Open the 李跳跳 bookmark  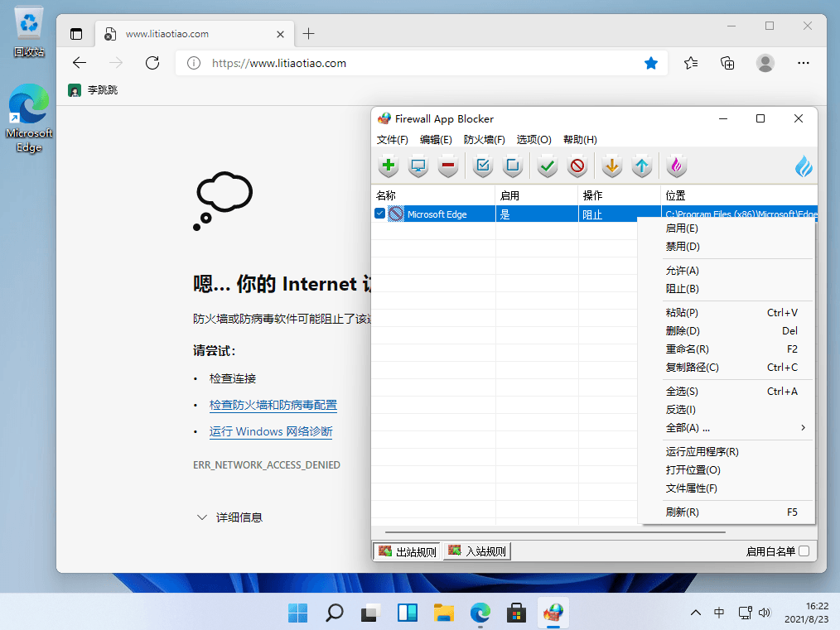pos(93,90)
